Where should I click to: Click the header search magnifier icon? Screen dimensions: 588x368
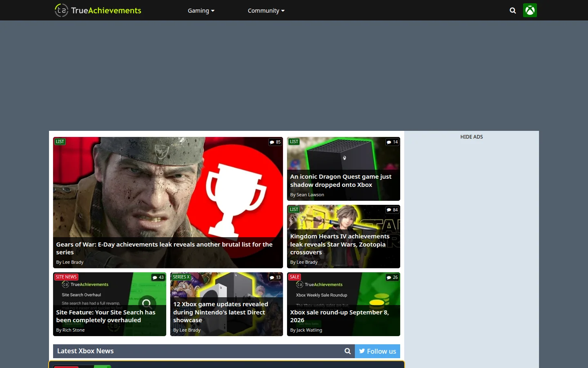tap(513, 11)
